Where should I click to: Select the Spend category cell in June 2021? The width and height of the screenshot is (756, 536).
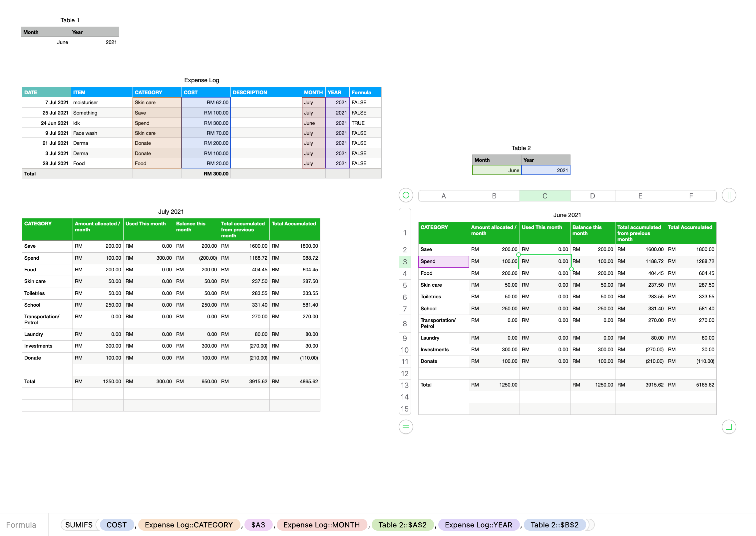click(x=443, y=261)
